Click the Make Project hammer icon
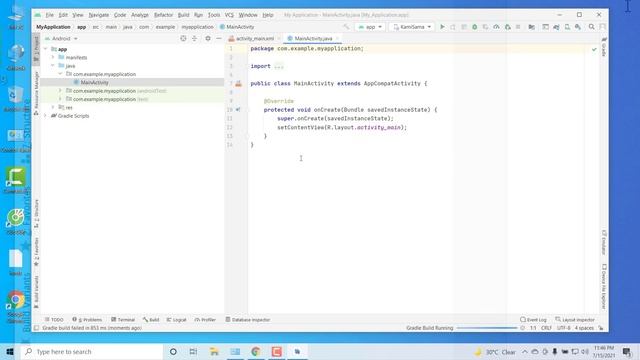 346,27
